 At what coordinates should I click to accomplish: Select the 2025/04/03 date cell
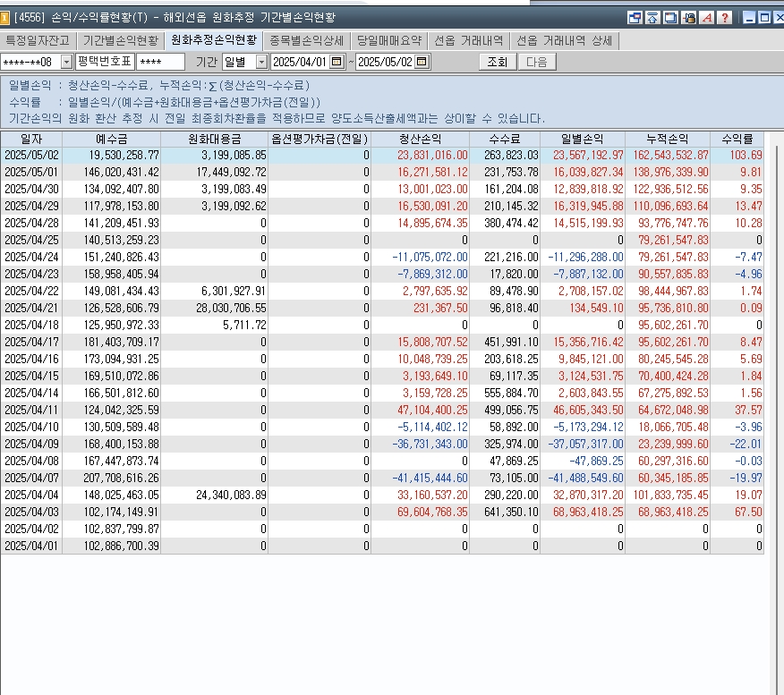[x=31, y=513]
